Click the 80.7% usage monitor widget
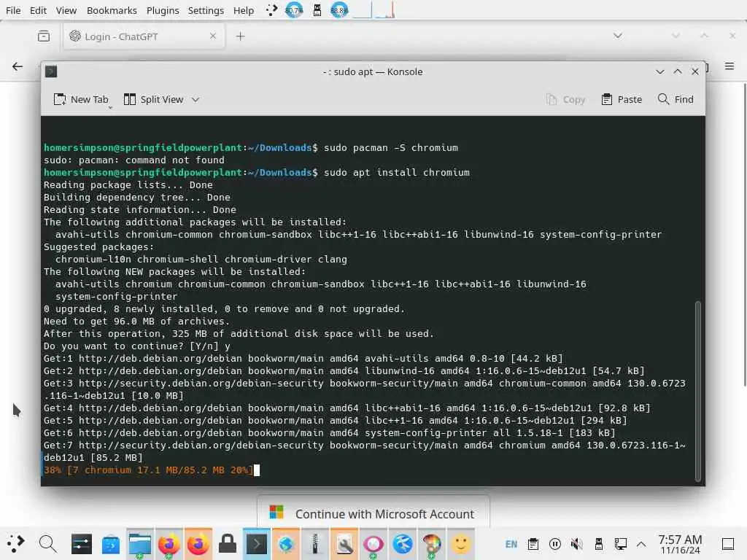 pyautogui.click(x=294, y=10)
